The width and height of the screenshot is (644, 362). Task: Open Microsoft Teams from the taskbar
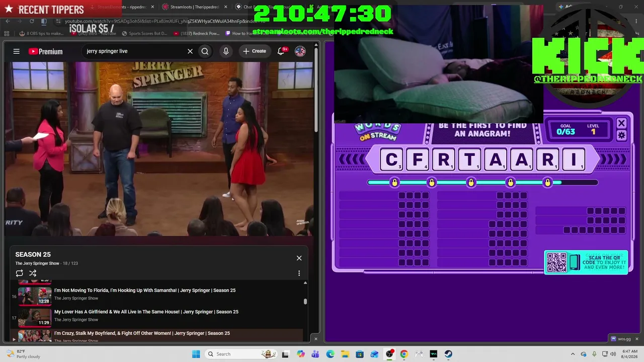(x=315, y=354)
